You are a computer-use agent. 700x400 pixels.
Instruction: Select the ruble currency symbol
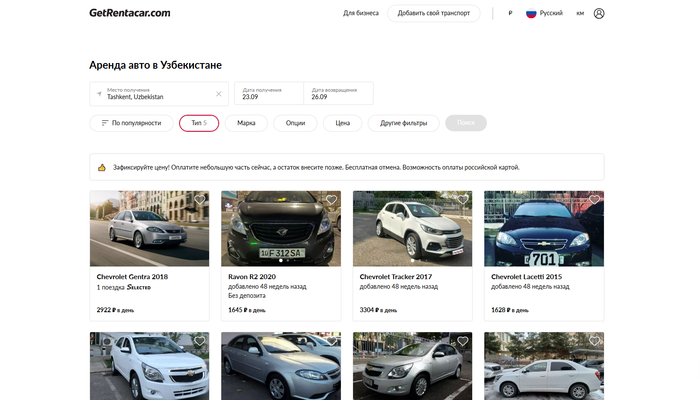(x=510, y=13)
